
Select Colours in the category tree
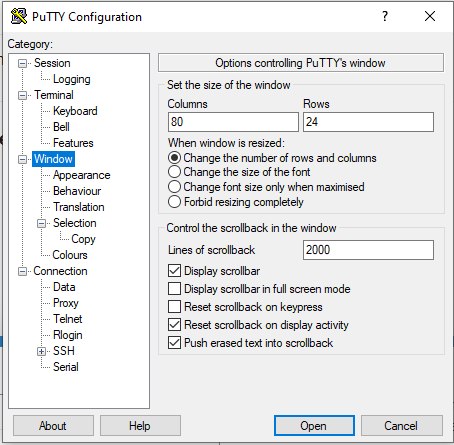coord(70,255)
